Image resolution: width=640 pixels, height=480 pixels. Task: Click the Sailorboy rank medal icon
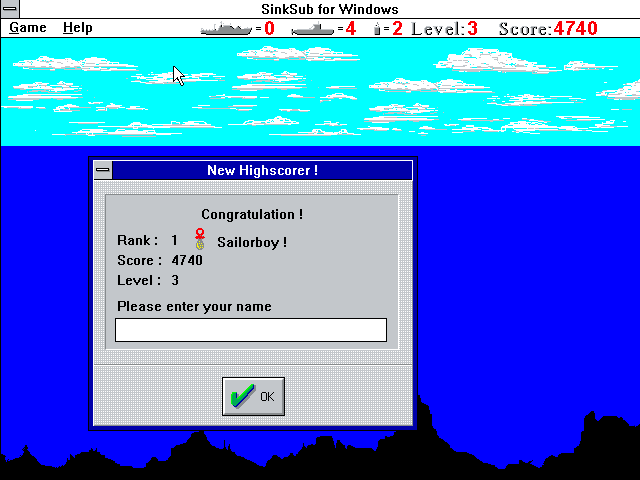(200, 240)
